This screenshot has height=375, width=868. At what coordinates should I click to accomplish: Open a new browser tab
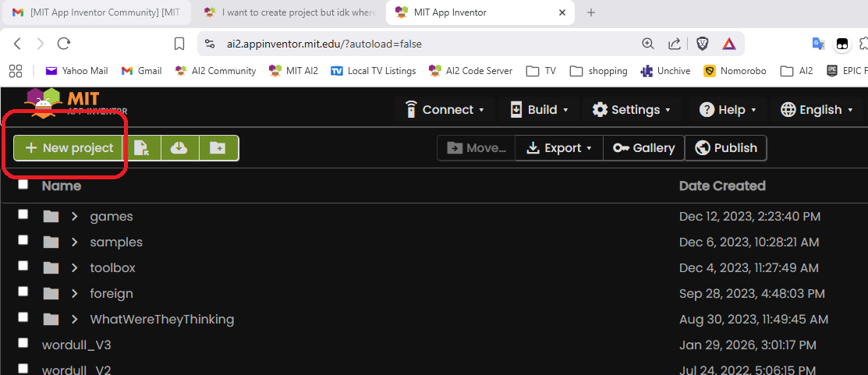(590, 12)
